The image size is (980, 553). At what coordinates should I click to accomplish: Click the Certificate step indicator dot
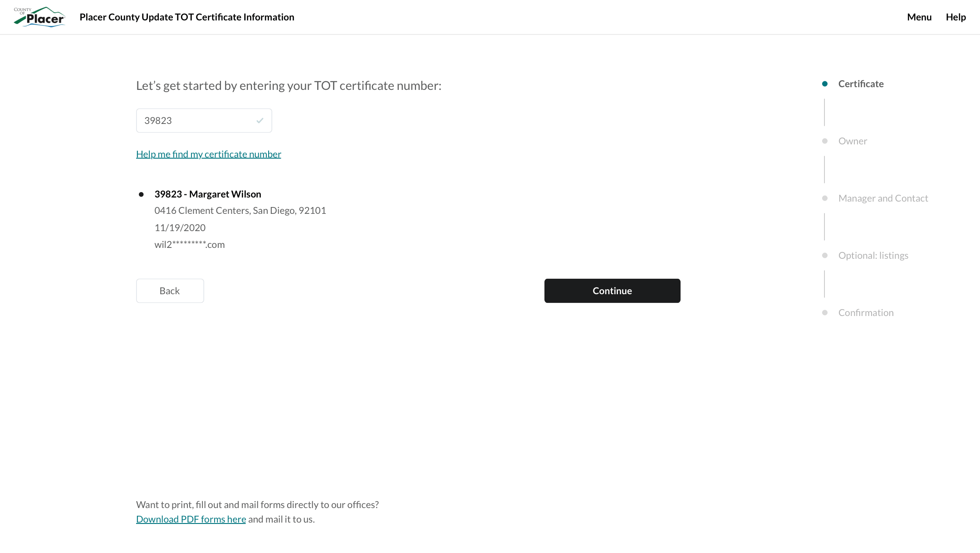click(824, 84)
